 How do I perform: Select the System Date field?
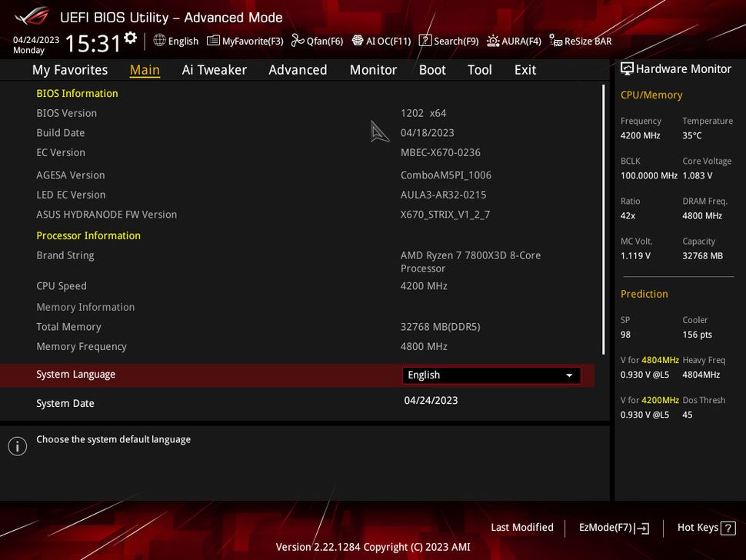tap(65, 403)
